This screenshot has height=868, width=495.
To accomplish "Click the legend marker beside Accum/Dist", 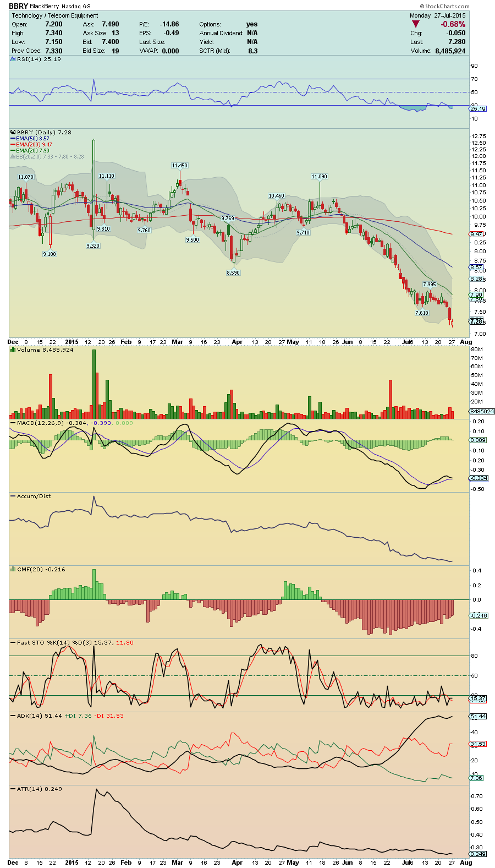I will [x=13, y=496].
